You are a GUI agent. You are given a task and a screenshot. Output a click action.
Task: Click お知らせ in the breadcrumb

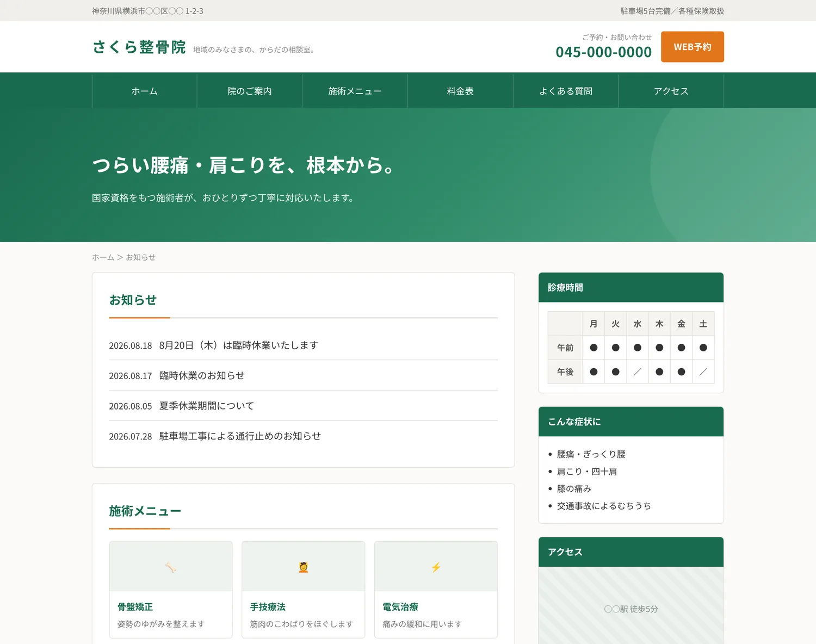click(x=141, y=257)
